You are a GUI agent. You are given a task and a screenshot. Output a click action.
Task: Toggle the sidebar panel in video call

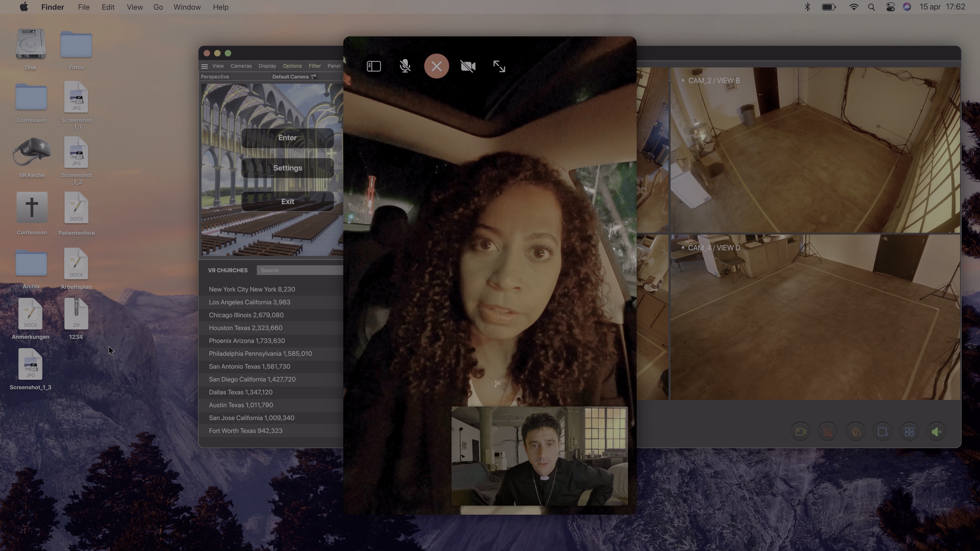point(374,66)
